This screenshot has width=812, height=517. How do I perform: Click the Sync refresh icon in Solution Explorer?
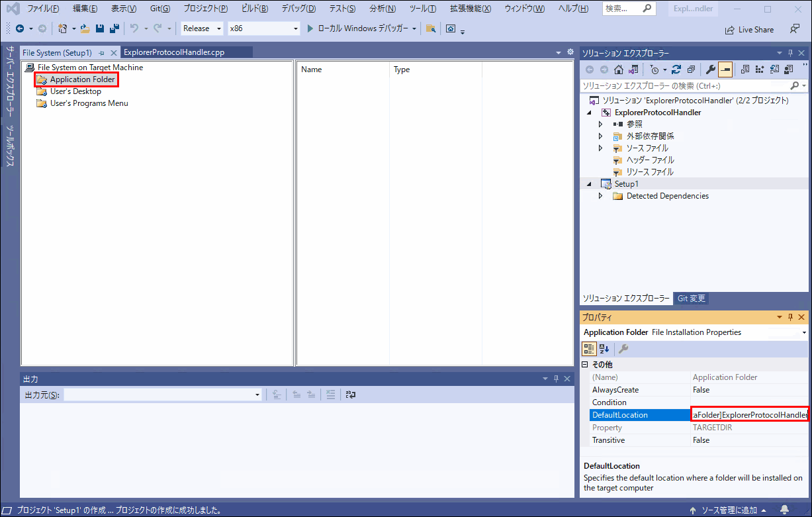pyautogui.click(x=676, y=70)
